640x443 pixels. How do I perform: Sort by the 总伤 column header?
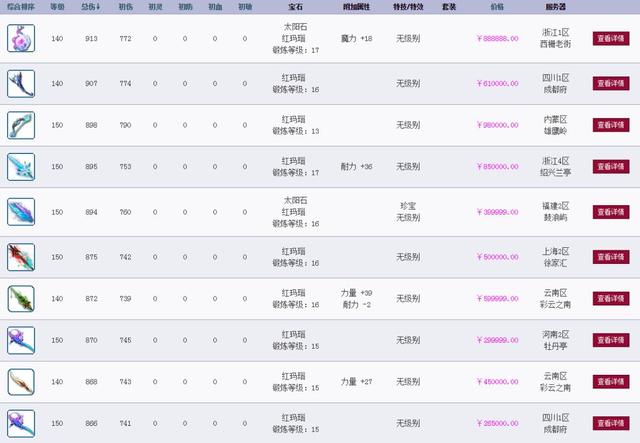coord(93,6)
